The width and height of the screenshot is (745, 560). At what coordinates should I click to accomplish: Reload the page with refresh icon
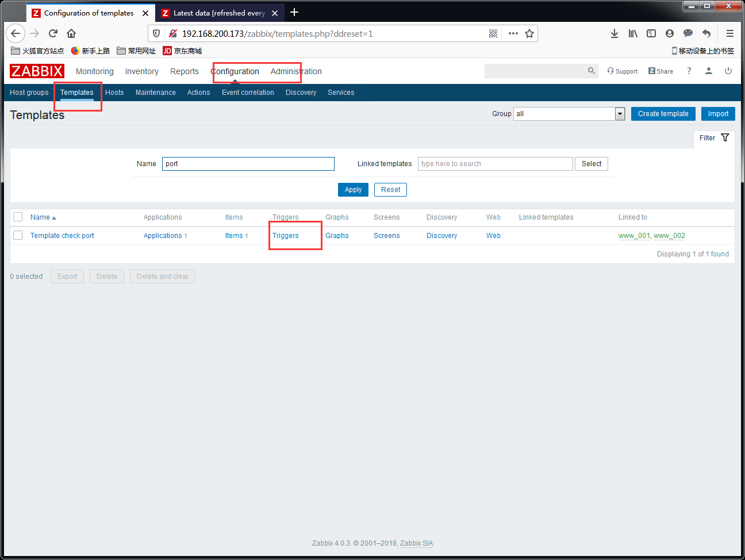53,33
